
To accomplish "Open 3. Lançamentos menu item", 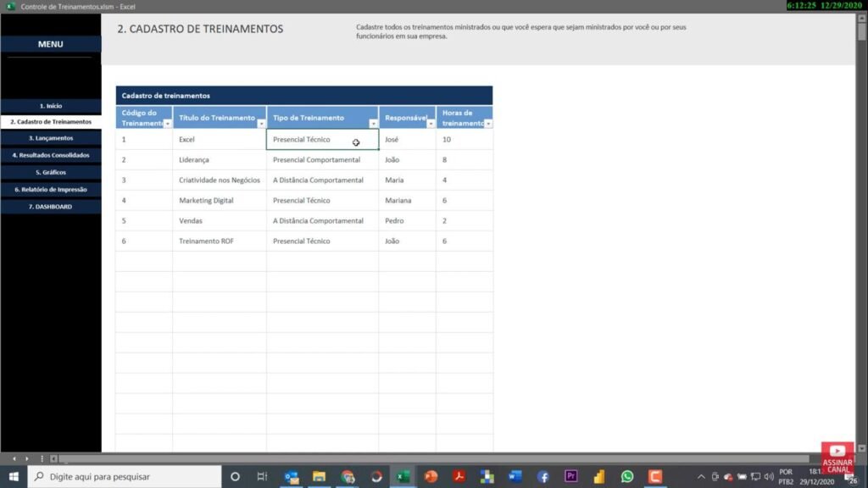I will point(51,138).
